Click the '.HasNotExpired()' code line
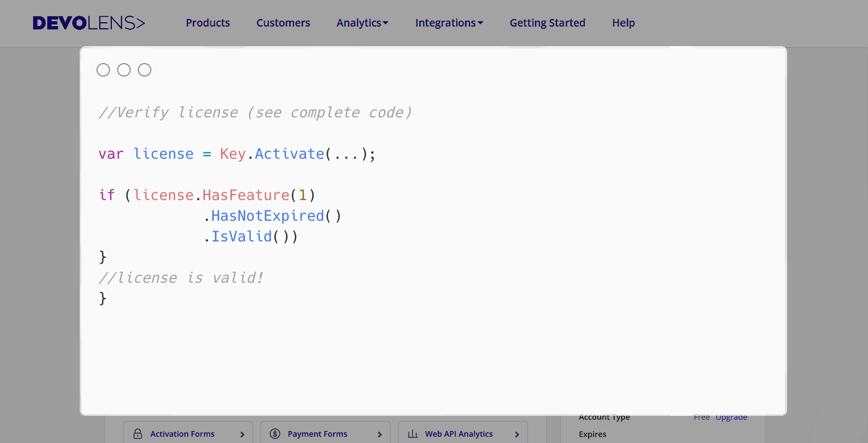 coord(272,216)
